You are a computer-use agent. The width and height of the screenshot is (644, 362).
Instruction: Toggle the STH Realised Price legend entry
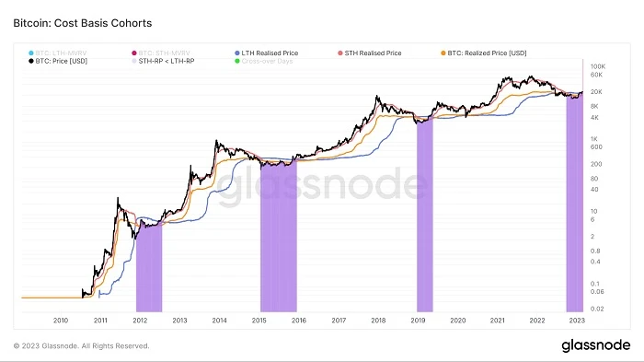point(369,53)
